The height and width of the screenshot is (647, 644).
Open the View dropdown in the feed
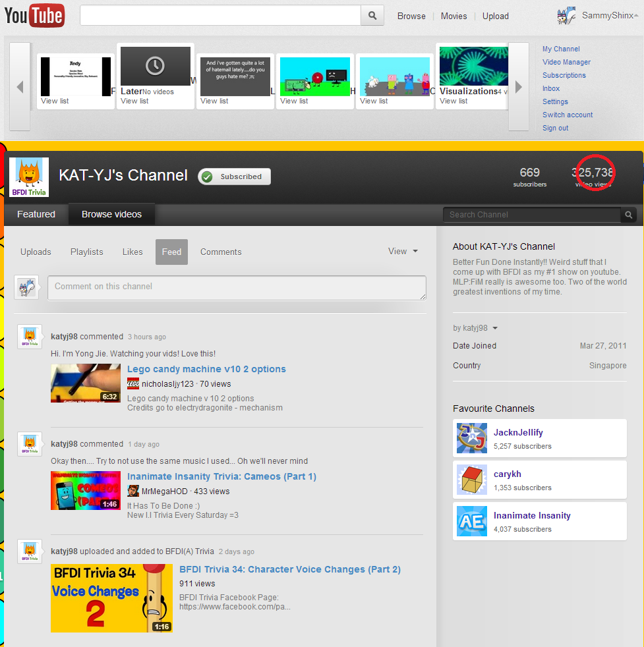(403, 251)
